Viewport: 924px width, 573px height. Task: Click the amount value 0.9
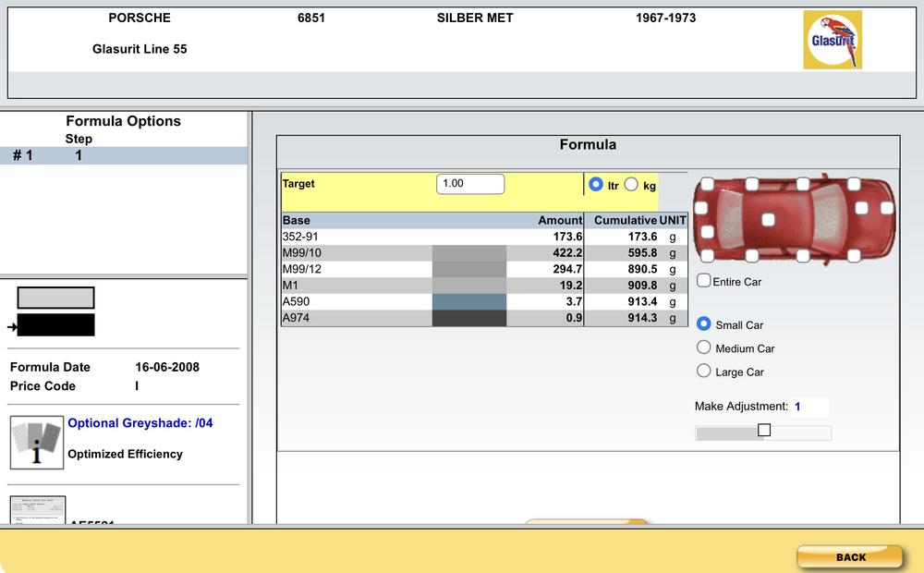tap(574, 318)
